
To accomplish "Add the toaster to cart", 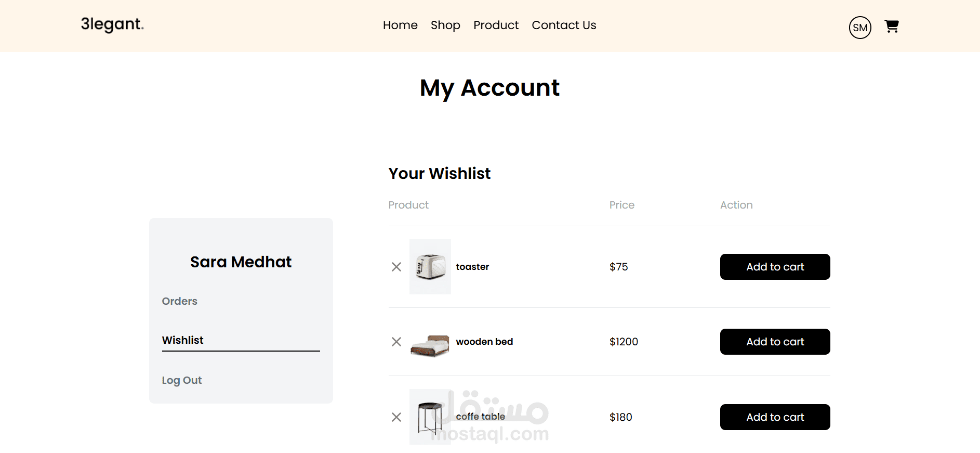I will pos(775,267).
